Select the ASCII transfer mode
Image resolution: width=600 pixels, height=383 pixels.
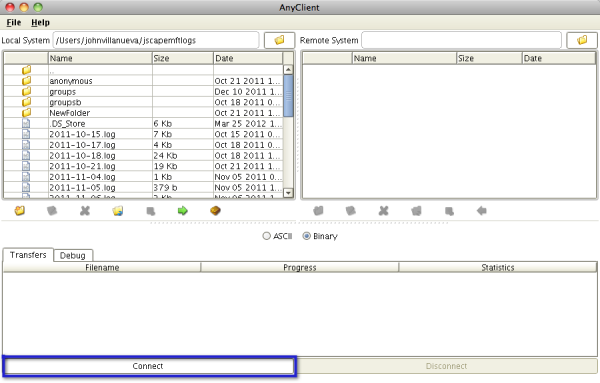click(x=266, y=236)
